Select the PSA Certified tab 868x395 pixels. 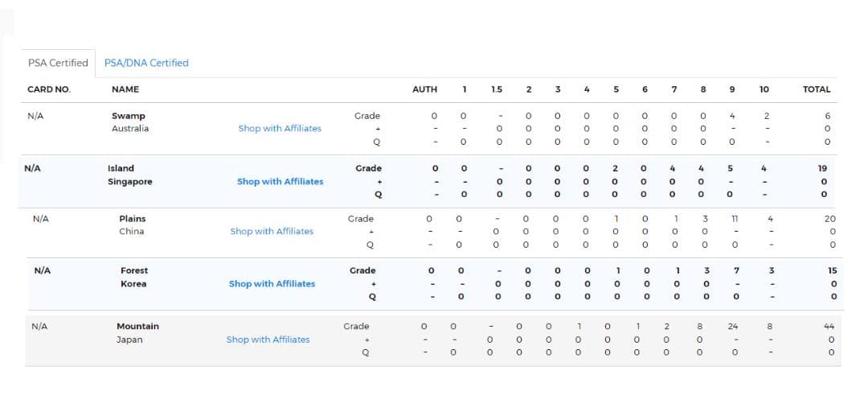pos(58,63)
